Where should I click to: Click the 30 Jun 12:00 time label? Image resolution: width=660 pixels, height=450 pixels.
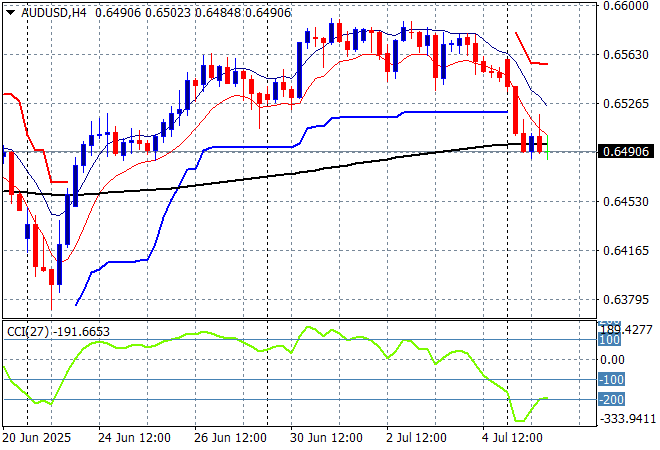tap(326, 438)
